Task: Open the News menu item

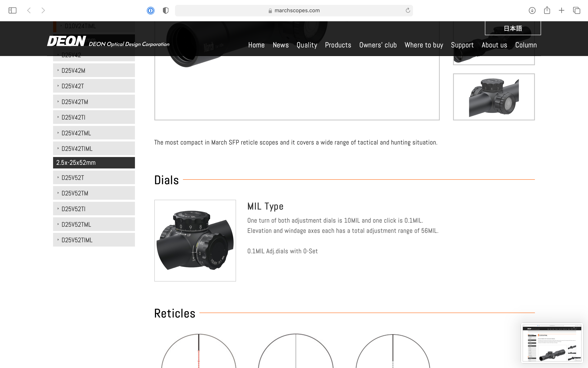Action: (281, 45)
